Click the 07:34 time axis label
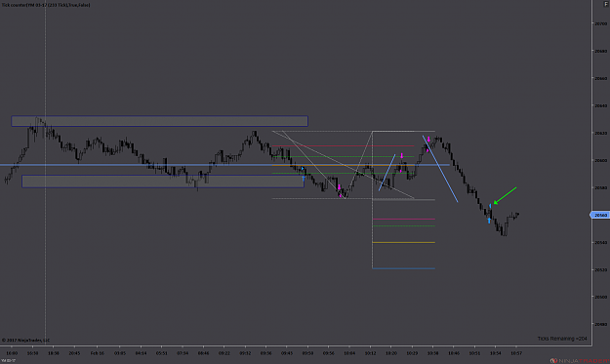Viewport: 610px width, 364px height. (x=183, y=353)
